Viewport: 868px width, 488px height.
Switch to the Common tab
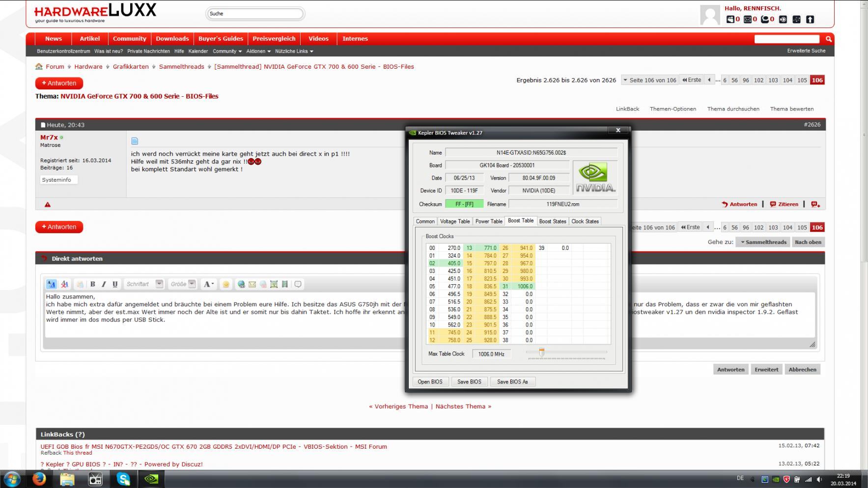click(425, 221)
